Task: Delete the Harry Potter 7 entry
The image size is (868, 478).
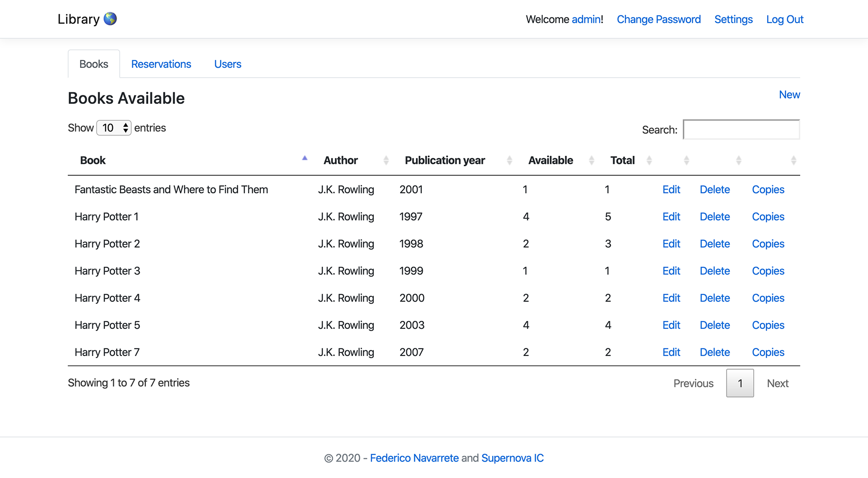Action: pos(715,352)
